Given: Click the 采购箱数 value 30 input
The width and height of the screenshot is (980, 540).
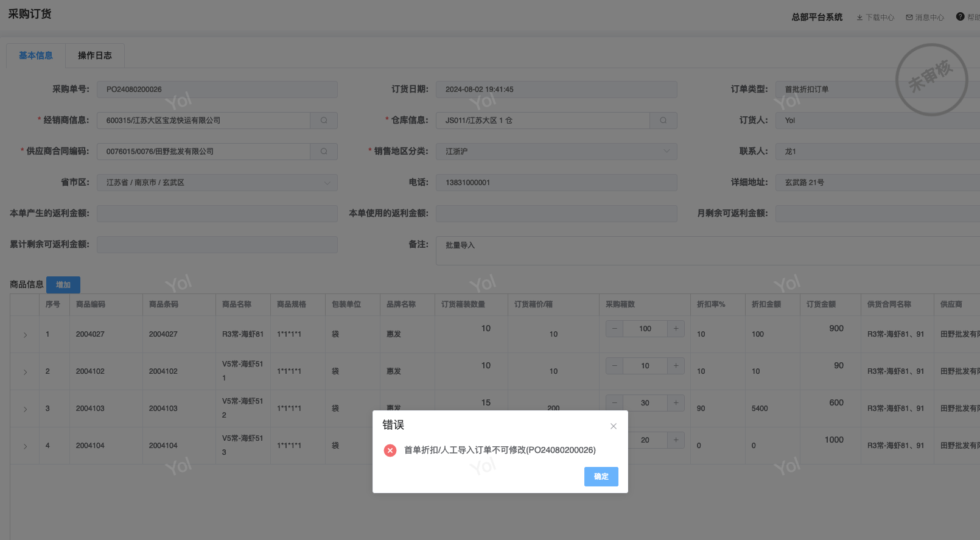Looking at the screenshot, I should [x=645, y=403].
